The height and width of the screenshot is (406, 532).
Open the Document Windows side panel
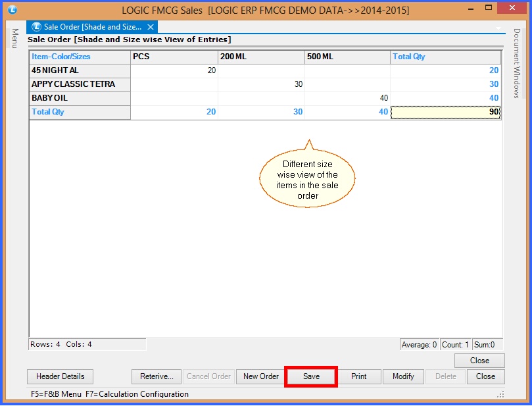pyautogui.click(x=516, y=63)
